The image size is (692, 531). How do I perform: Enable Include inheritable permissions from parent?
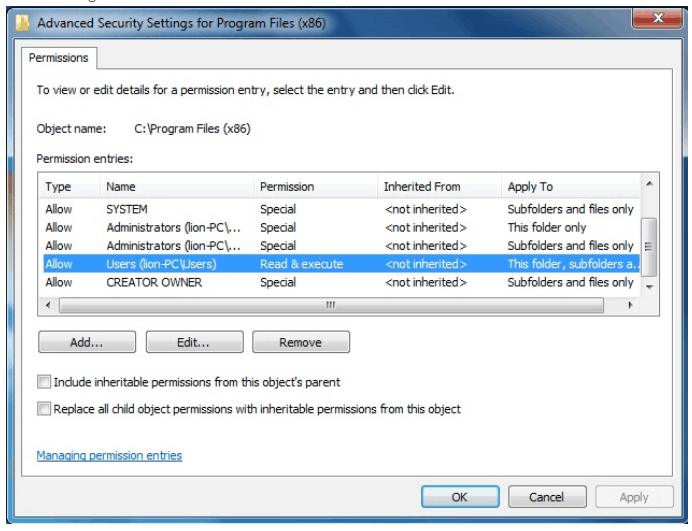click(44, 382)
